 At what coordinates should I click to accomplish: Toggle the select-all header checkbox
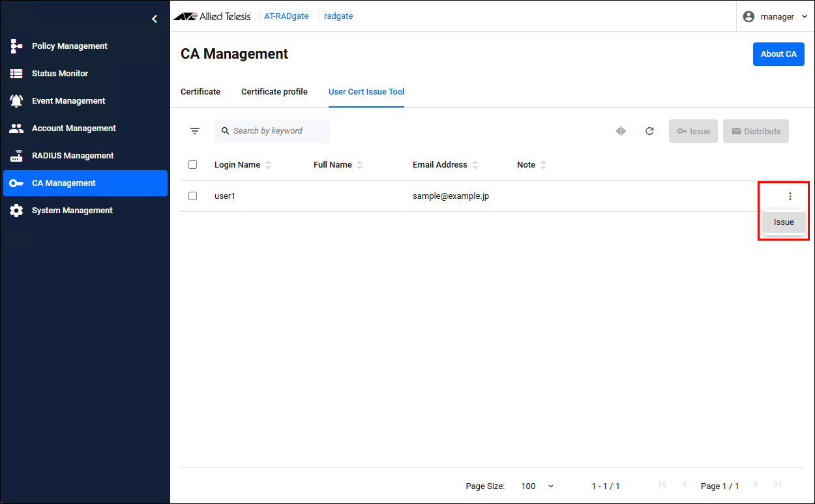[192, 165]
